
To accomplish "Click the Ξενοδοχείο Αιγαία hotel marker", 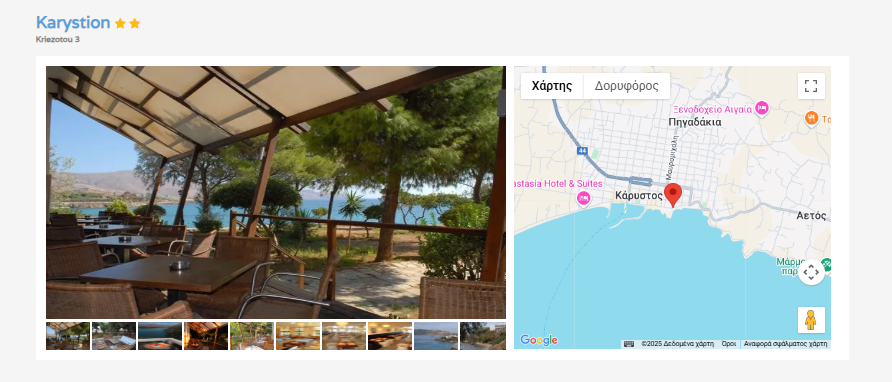I will tap(762, 108).
